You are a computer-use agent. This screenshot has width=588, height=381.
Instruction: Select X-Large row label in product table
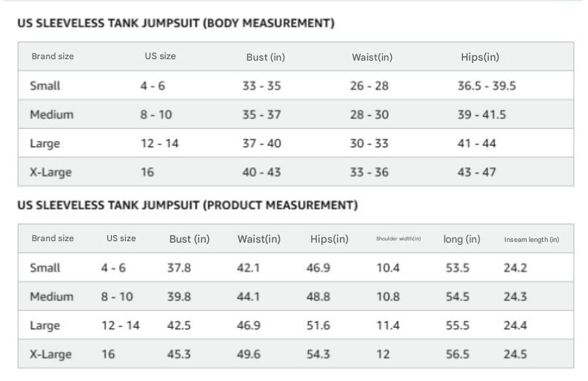coord(50,354)
